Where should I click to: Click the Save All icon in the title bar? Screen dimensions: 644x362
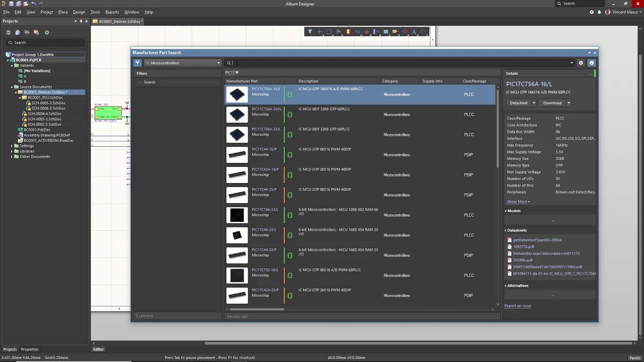coord(19,4)
